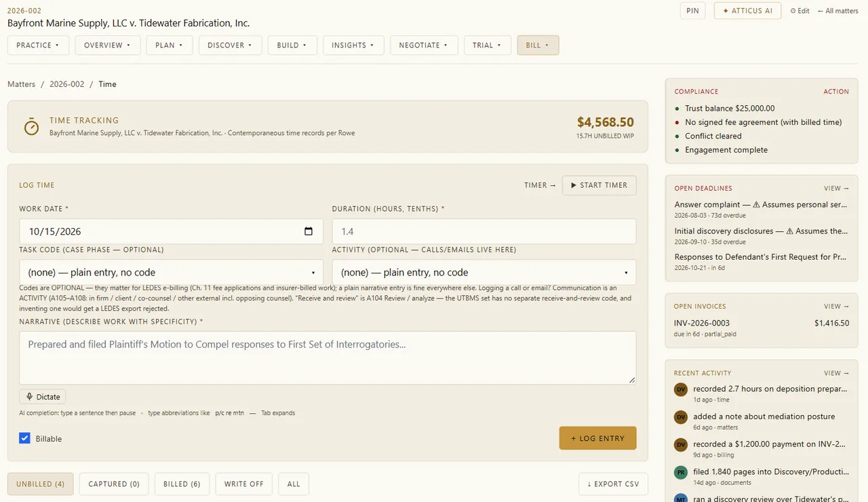Image resolution: width=868 pixels, height=502 pixels.
Task: Launch Atticus AI
Action: 747,11
